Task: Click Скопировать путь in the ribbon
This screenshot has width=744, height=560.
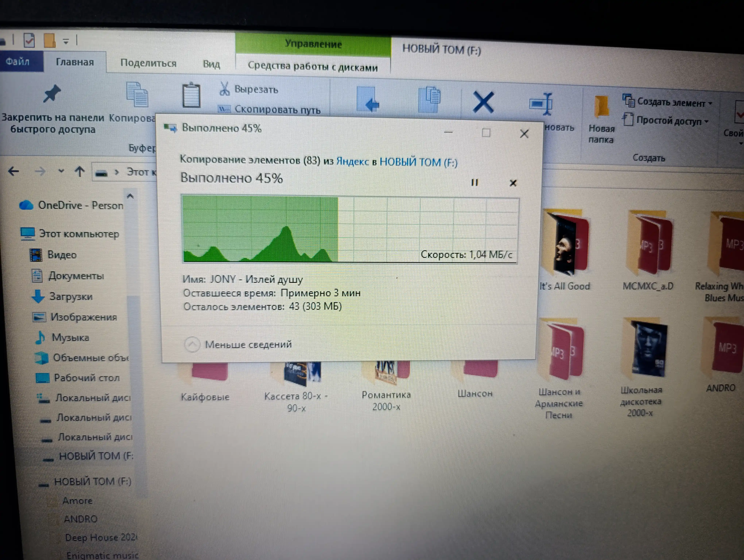Action: 269,109
